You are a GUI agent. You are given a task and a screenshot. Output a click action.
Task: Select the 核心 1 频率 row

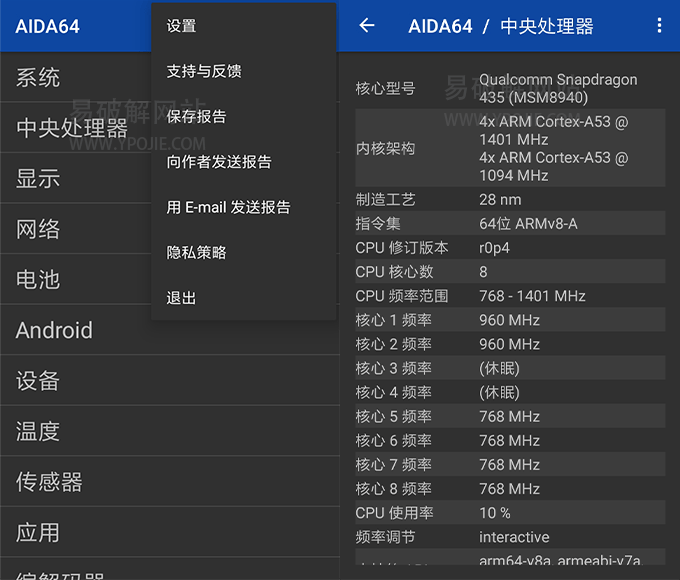click(510, 320)
